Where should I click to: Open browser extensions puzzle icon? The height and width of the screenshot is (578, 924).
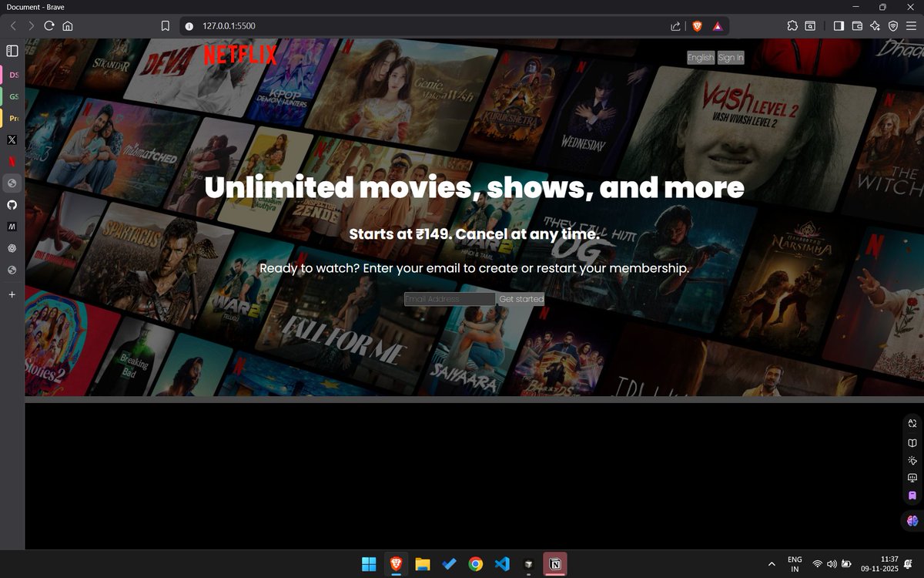pyautogui.click(x=792, y=25)
